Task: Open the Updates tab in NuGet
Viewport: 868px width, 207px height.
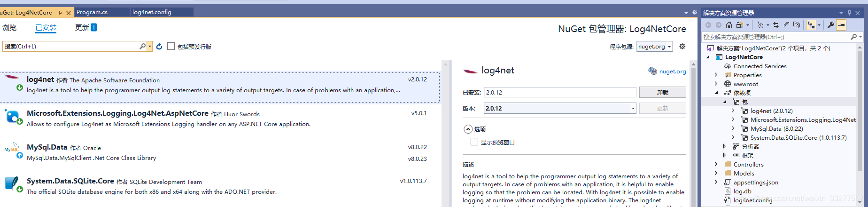Action: point(85,27)
